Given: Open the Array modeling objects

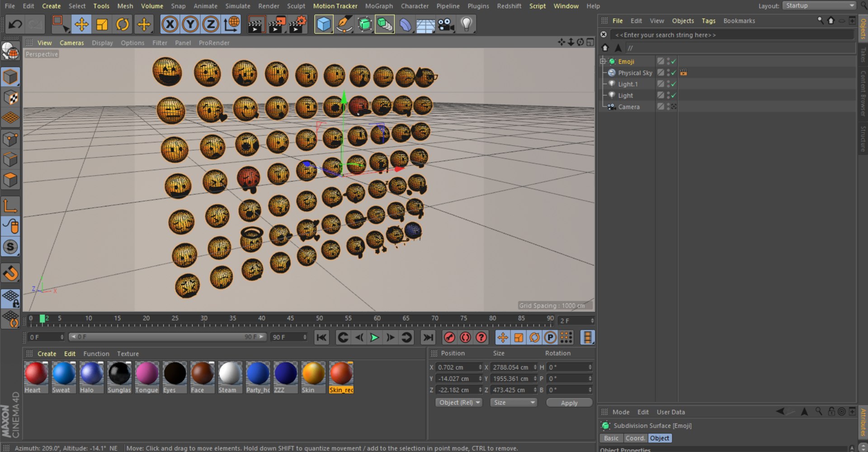Looking at the screenshot, I should [x=385, y=24].
